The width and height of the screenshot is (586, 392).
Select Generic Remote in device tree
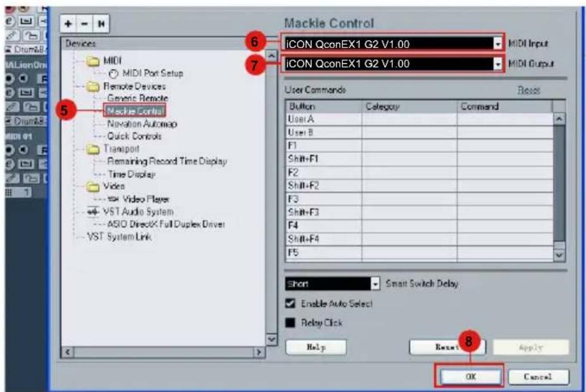pyautogui.click(x=137, y=98)
